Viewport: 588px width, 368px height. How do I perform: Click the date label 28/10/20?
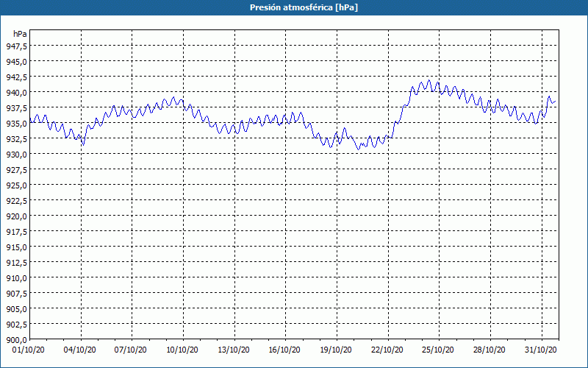pyautogui.click(x=490, y=350)
